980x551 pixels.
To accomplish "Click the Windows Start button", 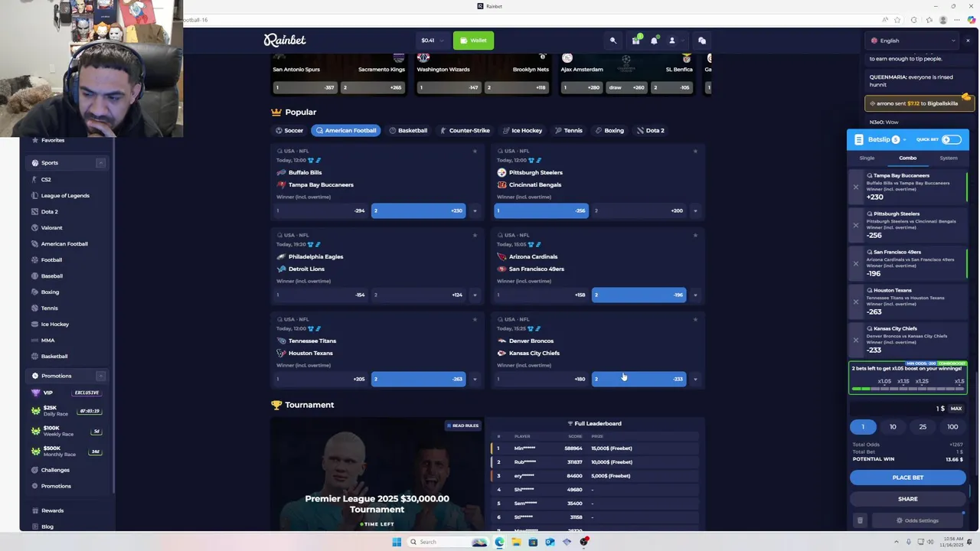I will [397, 542].
